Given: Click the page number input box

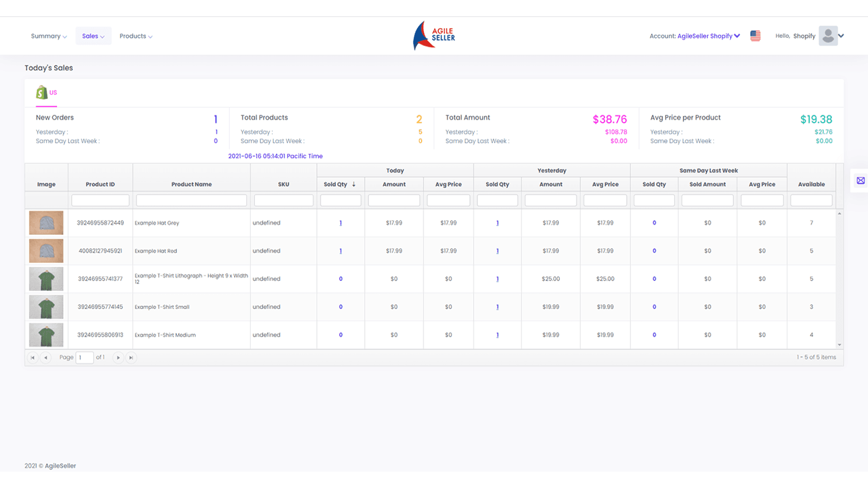Looking at the screenshot, I should [85, 357].
